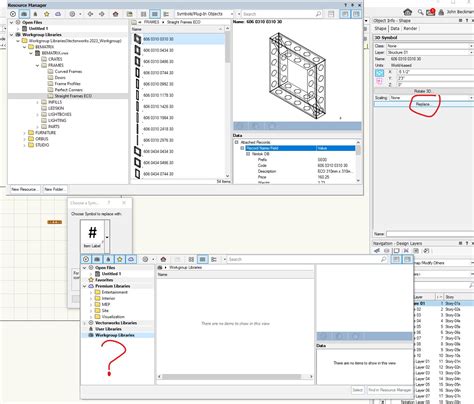Open gear settings icon in Resource Manager toolbar
This screenshot has width=474, height=404.
point(72,14)
